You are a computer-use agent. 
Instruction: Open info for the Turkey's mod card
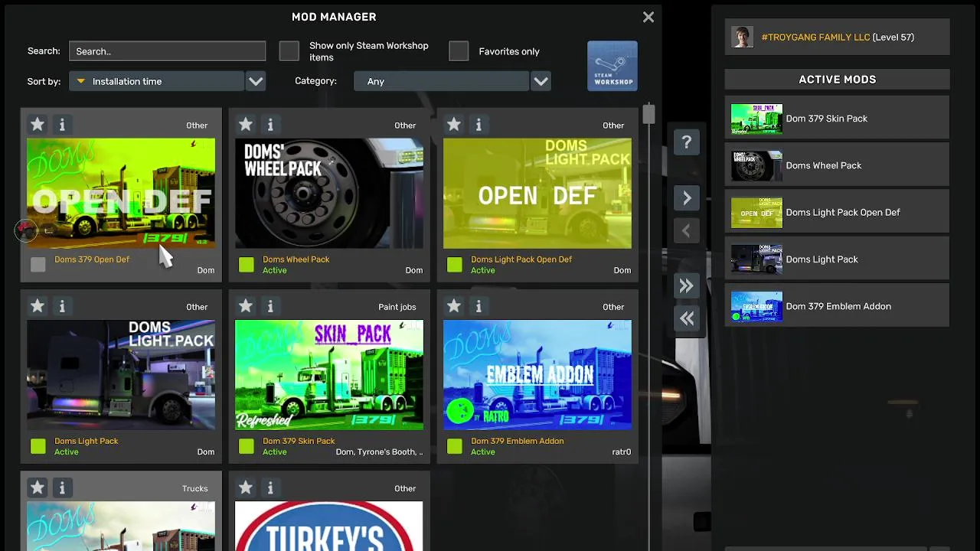[270, 487]
